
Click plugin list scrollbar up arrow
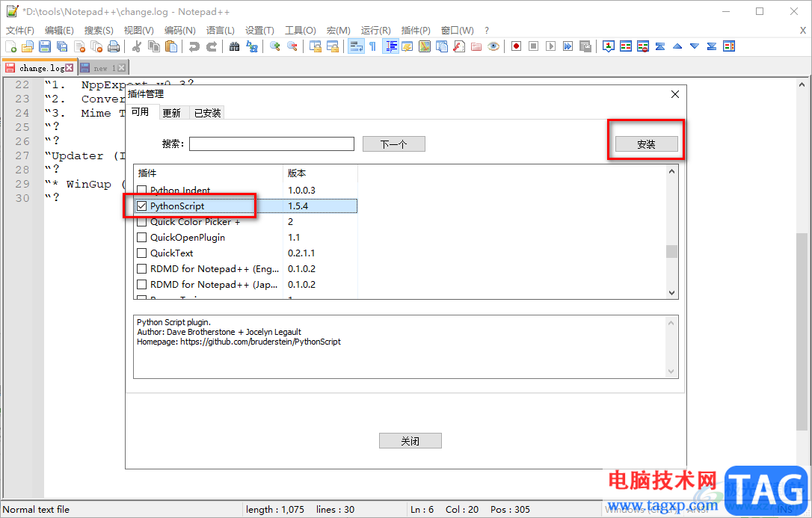click(671, 171)
